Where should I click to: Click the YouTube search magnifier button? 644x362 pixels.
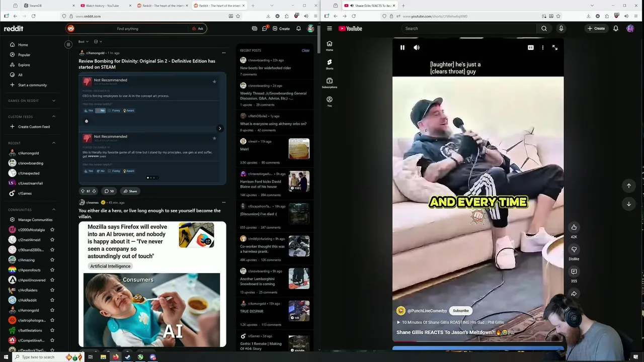point(544,29)
